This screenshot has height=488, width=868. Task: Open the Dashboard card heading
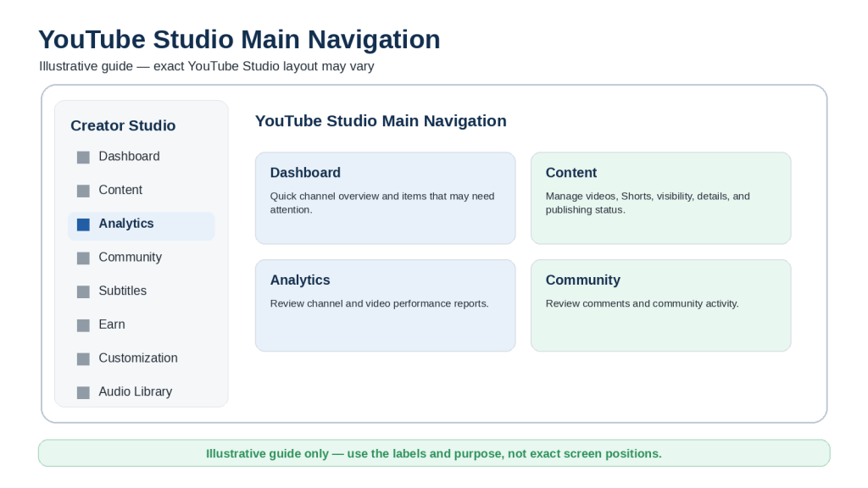tap(305, 173)
